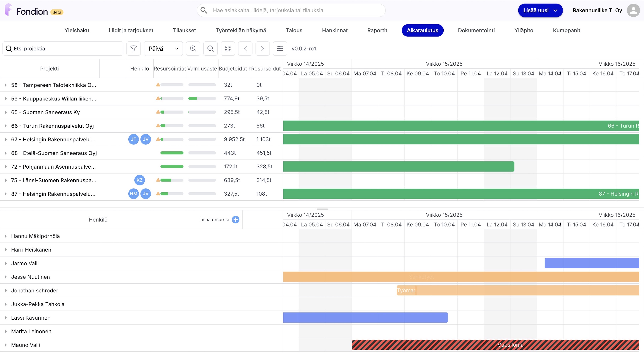Expand the Jesse Nuutinen resource row
644x353 pixels.
pyautogui.click(x=6, y=277)
